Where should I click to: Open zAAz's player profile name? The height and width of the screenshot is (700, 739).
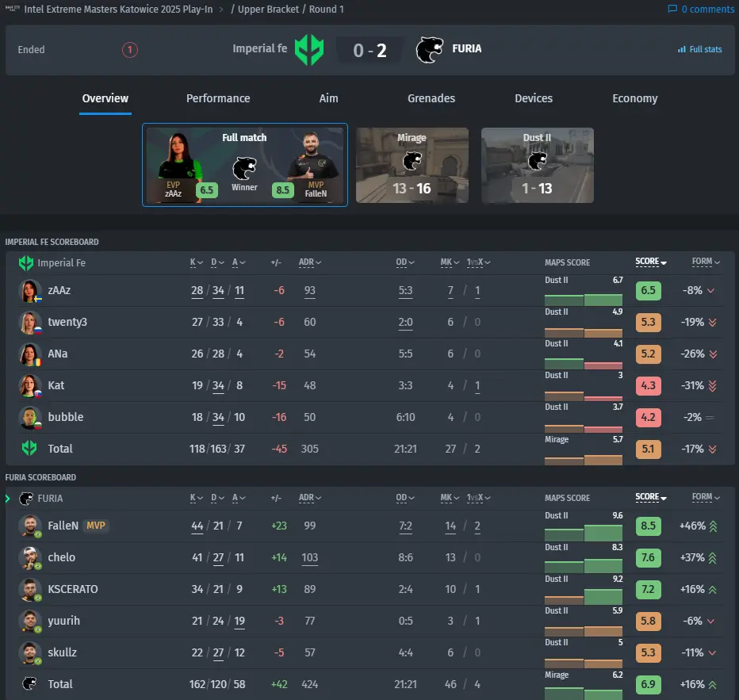(x=59, y=290)
